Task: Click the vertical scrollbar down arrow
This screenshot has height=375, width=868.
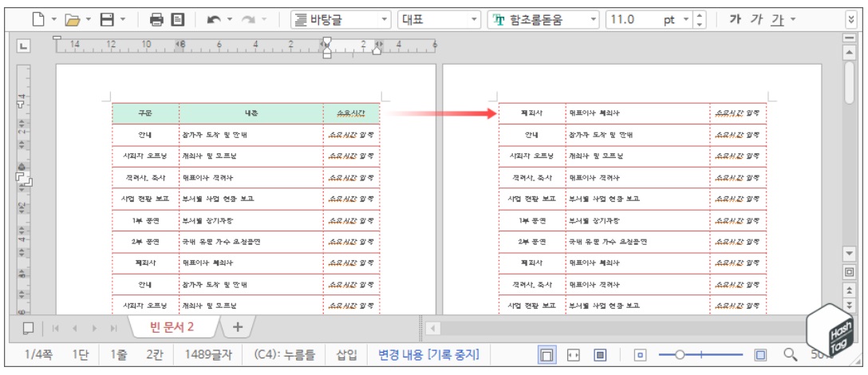Action: coord(849,254)
